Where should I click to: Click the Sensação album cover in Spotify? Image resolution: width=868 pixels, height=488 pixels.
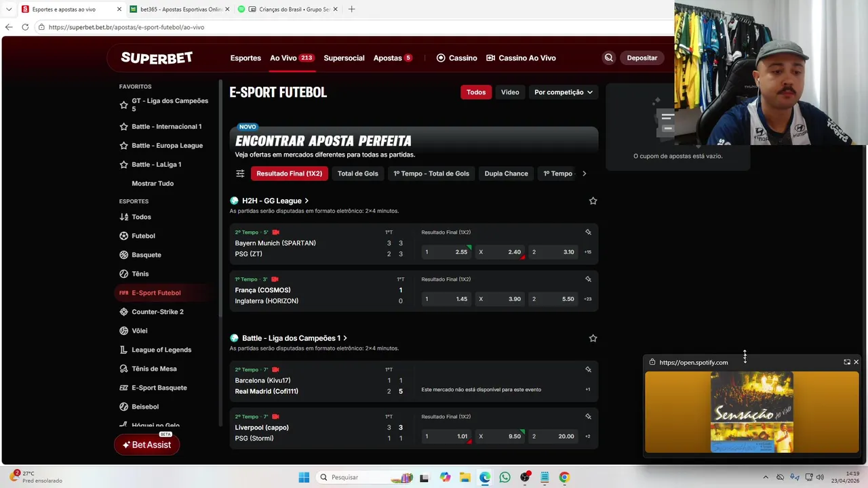coord(751,411)
